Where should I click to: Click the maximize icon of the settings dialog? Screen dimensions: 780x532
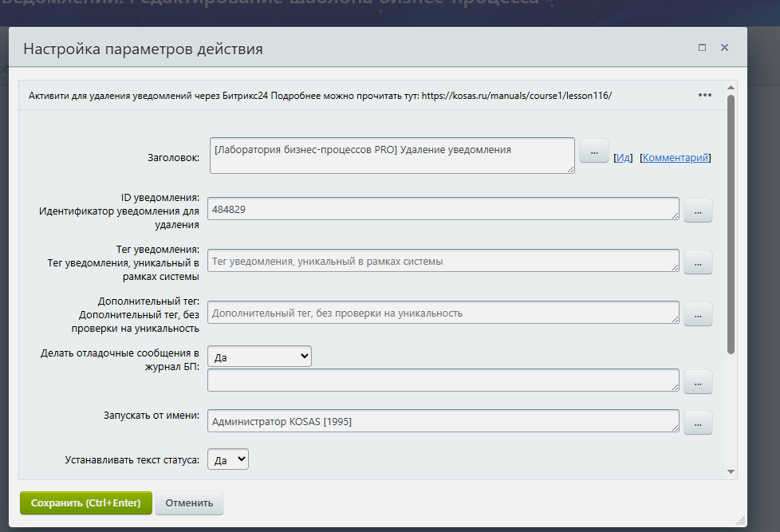point(702,48)
